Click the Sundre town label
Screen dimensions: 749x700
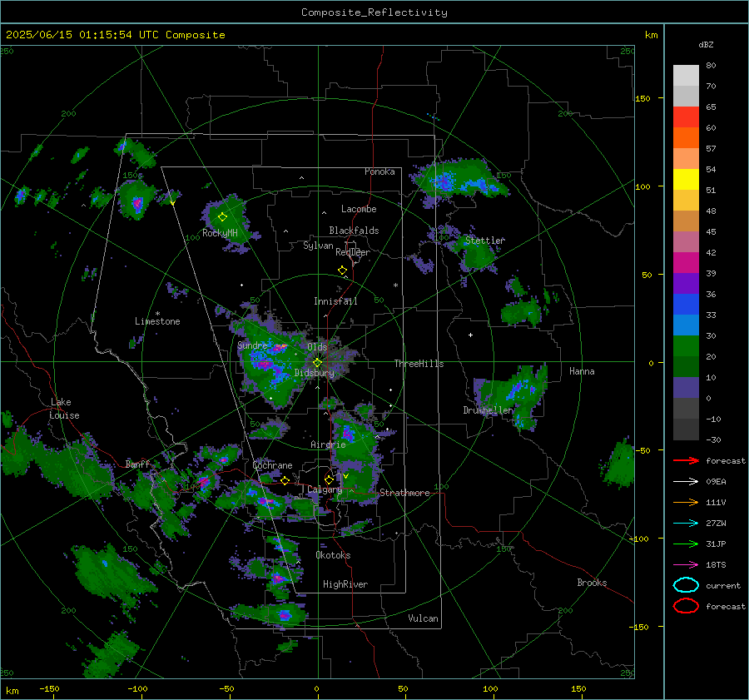point(252,345)
